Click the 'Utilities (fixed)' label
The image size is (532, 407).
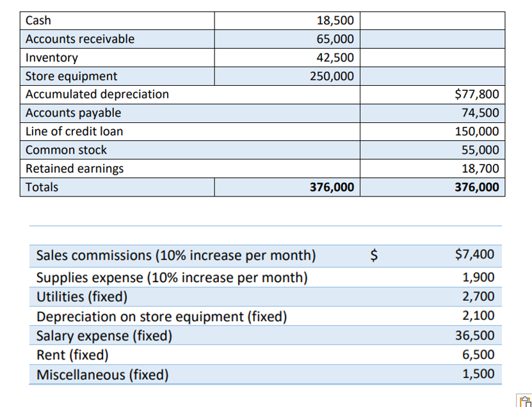tap(82, 297)
